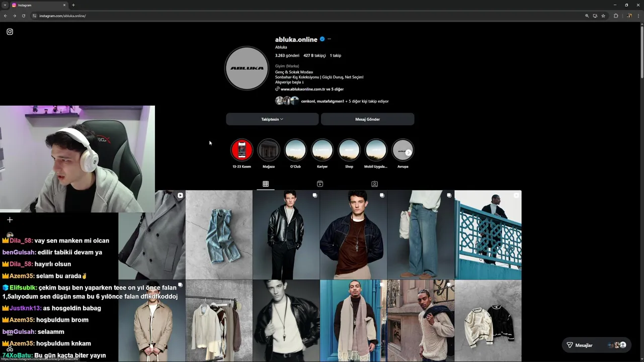Open the 1 takip following list

pos(336,55)
